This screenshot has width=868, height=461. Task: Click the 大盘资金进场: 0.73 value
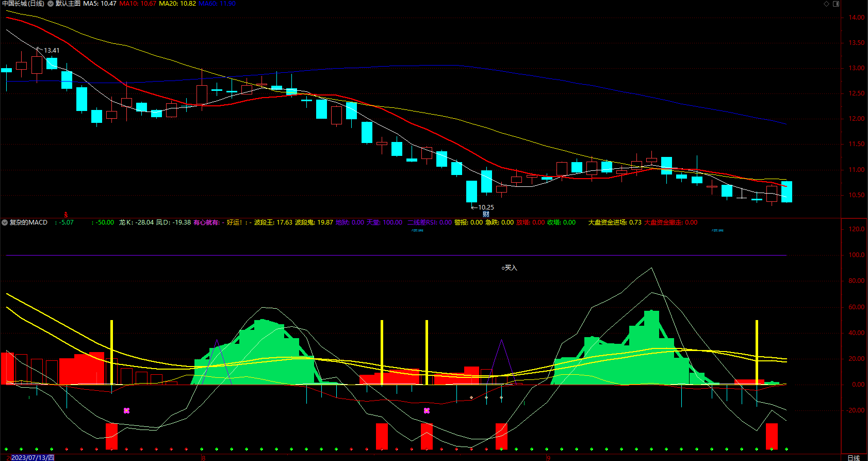point(615,222)
